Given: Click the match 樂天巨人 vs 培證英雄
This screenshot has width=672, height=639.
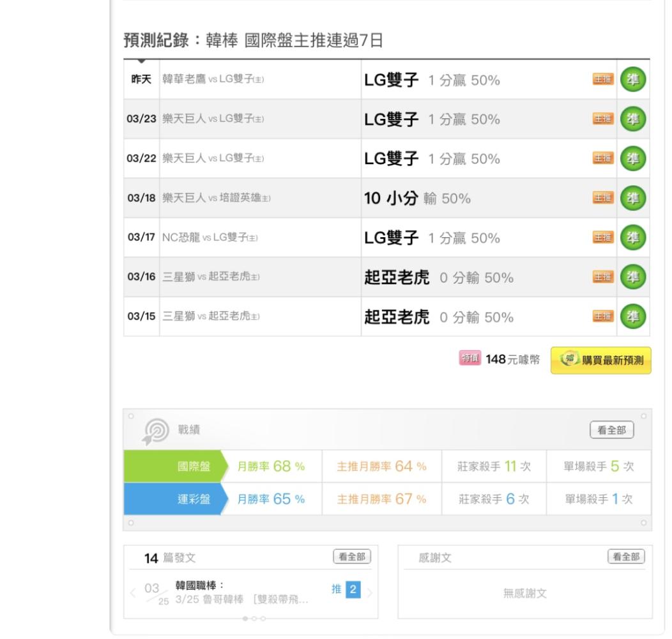Looking at the screenshot, I should [217, 197].
